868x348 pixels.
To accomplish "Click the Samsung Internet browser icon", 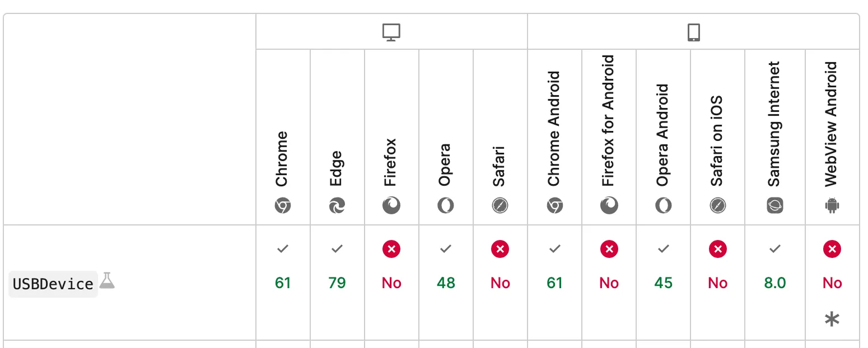I will (x=775, y=206).
